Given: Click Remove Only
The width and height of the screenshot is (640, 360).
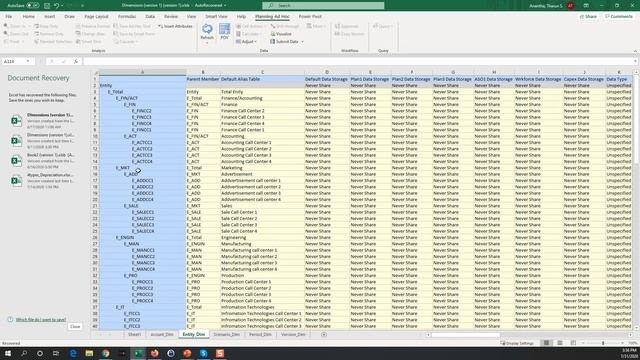Looking at the screenshot, I should click(x=49, y=34).
